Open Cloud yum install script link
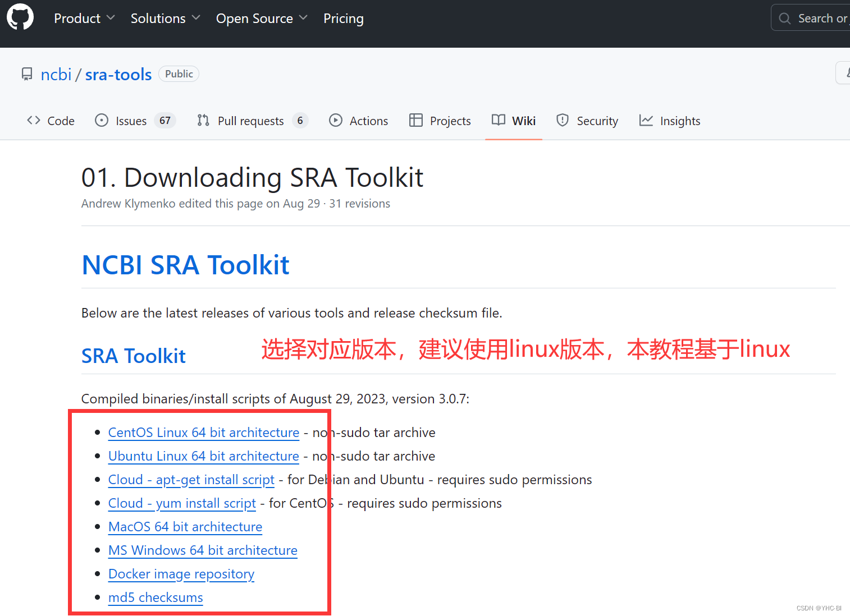Viewport: 850px width, 616px height. (x=182, y=503)
